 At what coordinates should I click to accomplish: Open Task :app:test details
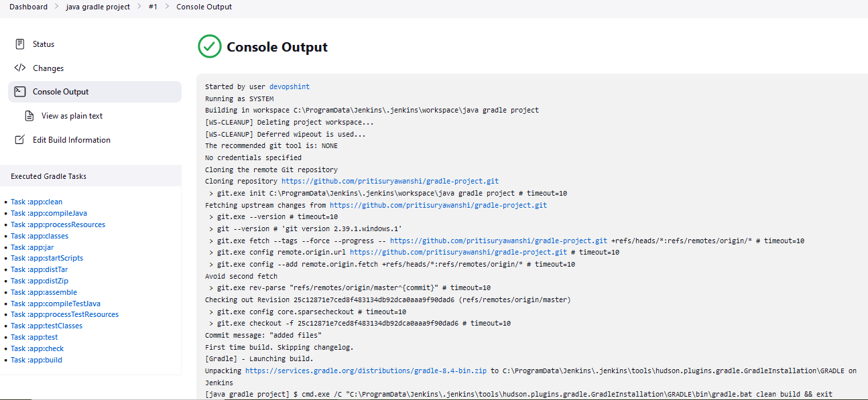[34, 337]
